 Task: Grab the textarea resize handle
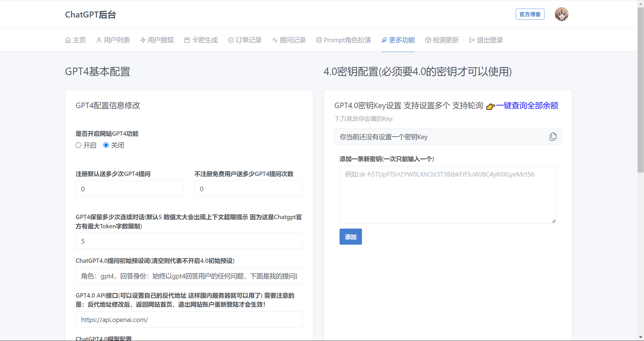click(554, 221)
